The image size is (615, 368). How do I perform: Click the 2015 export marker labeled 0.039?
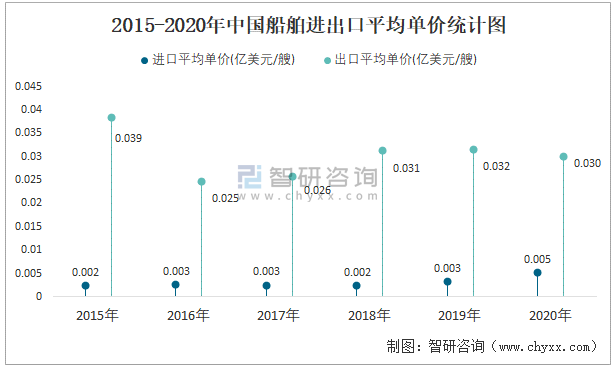tap(111, 118)
